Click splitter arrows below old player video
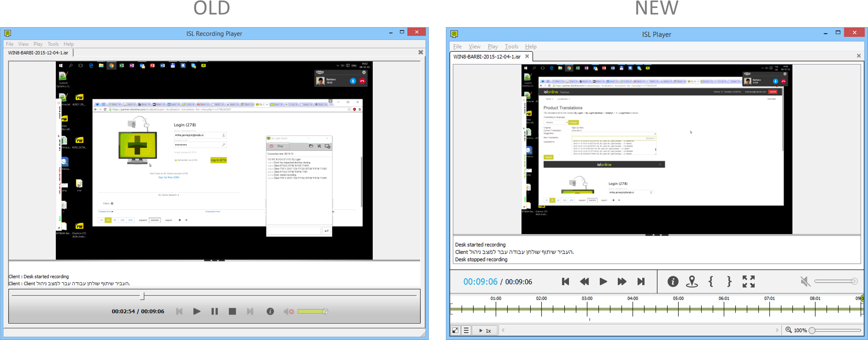 214,260
